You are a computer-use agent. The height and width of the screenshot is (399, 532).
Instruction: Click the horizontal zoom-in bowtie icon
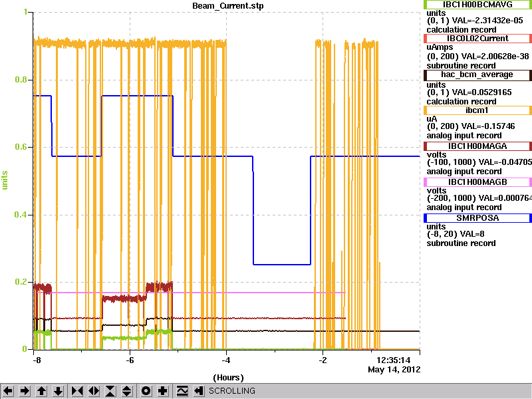coord(77,391)
